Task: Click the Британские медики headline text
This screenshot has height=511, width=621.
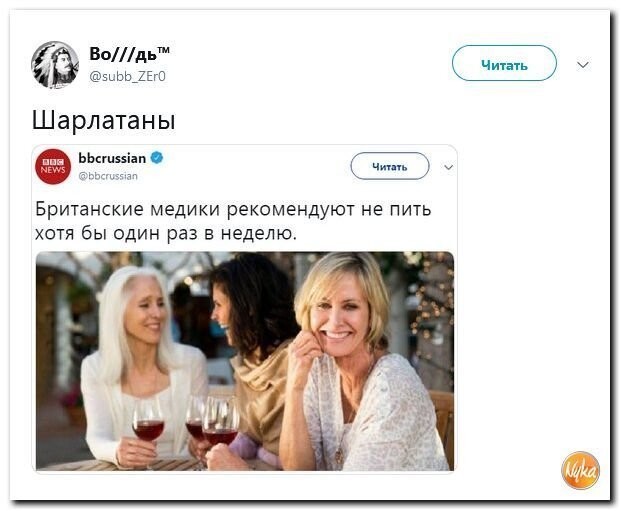Action: click(233, 209)
